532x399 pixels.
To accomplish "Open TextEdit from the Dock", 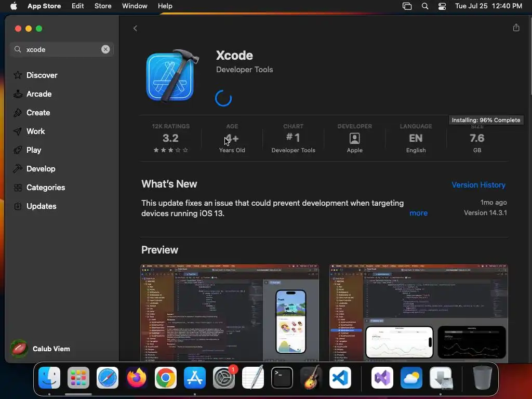I will (x=253, y=377).
